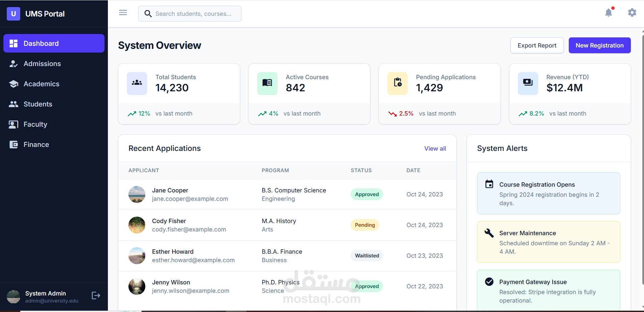Image resolution: width=644 pixels, height=312 pixels.
Task: Click the checkmark icon on Payment Gateway alert
Action: (489, 282)
